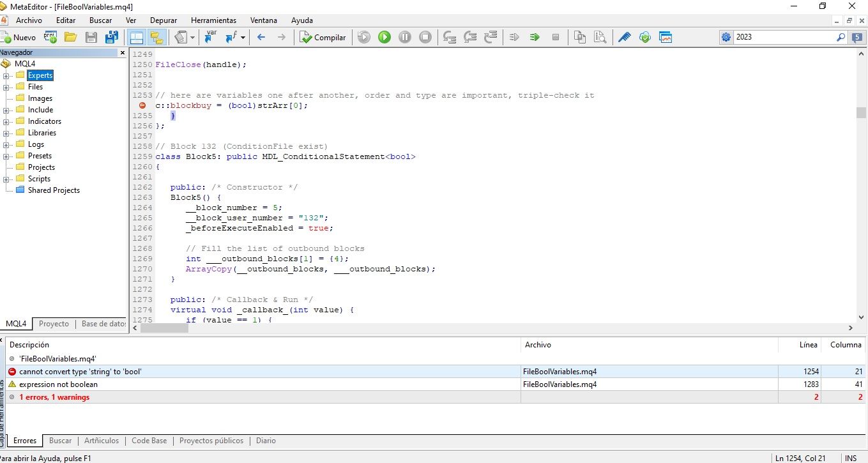This screenshot has width=868, height=463.
Task: Expand the Include folder tree node
Action: [6, 110]
